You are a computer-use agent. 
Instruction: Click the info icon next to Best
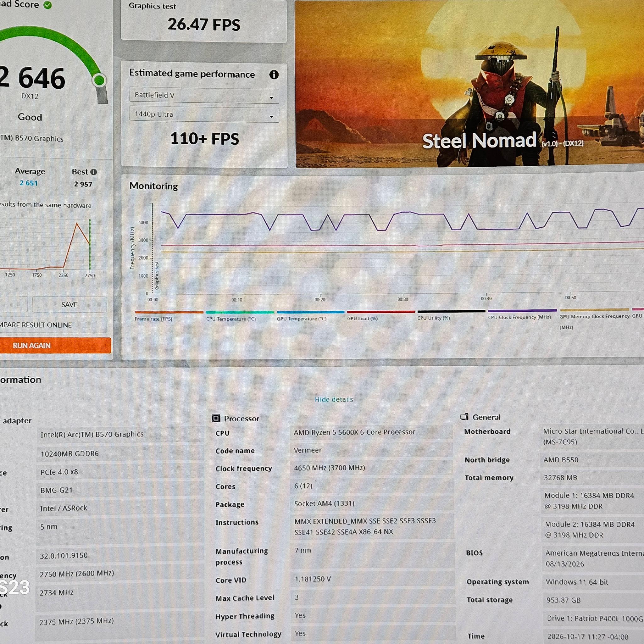click(94, 172)
